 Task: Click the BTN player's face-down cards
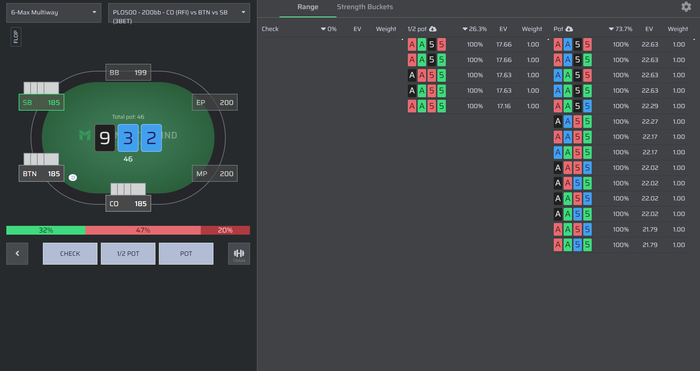[41, 159]
